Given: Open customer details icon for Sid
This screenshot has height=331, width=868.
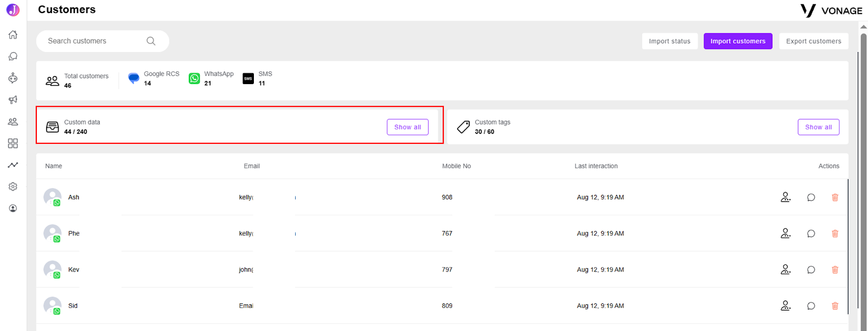Looking at the screenshot, I should tap(786, 305).
